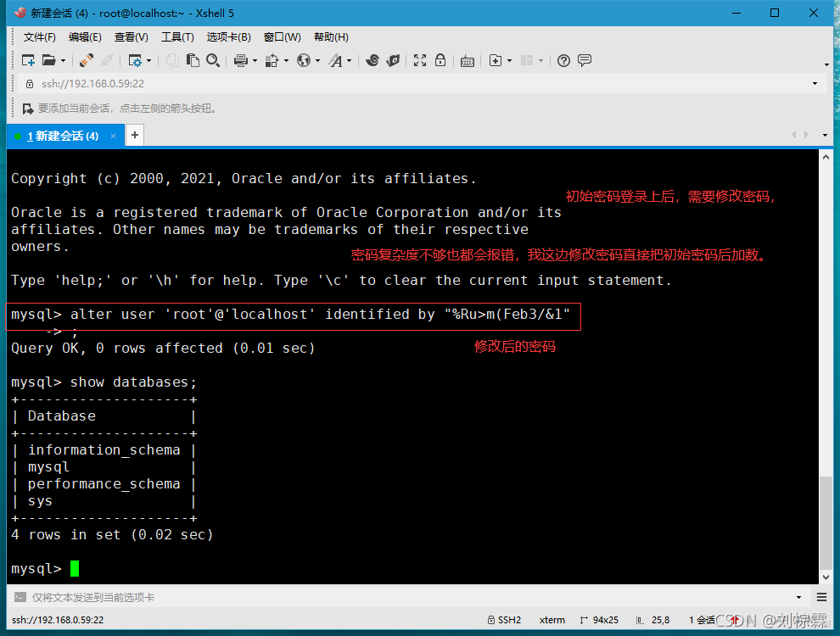Open the 文件(F) menu
Viewport: 840px width, 636px height.
[x=39, y=37]
